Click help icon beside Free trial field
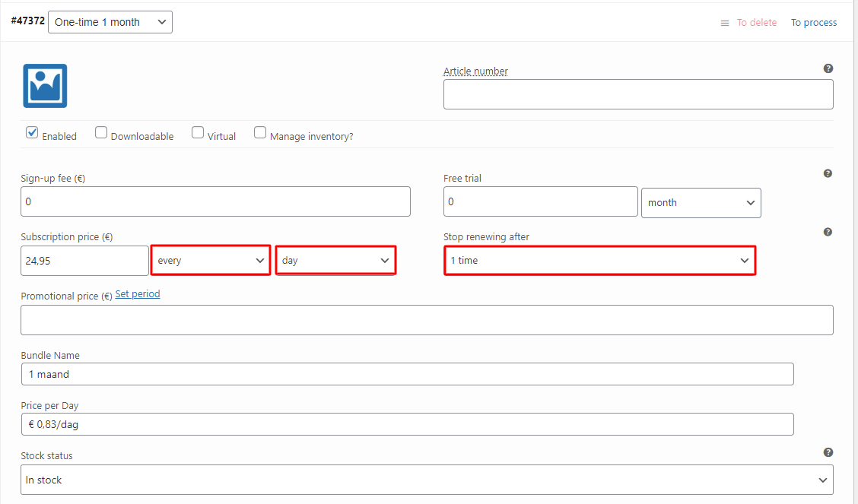 coord(828,173)
